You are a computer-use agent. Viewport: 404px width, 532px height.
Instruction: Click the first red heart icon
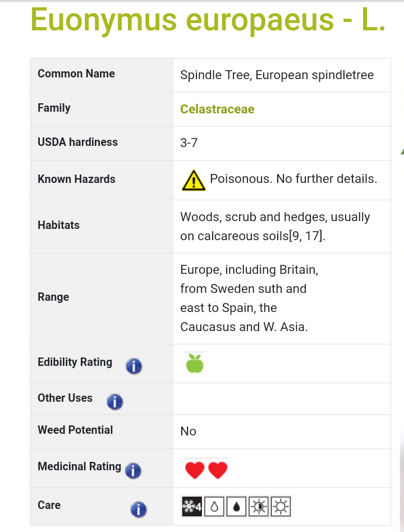pyautogui.click(x=195, y=470)
